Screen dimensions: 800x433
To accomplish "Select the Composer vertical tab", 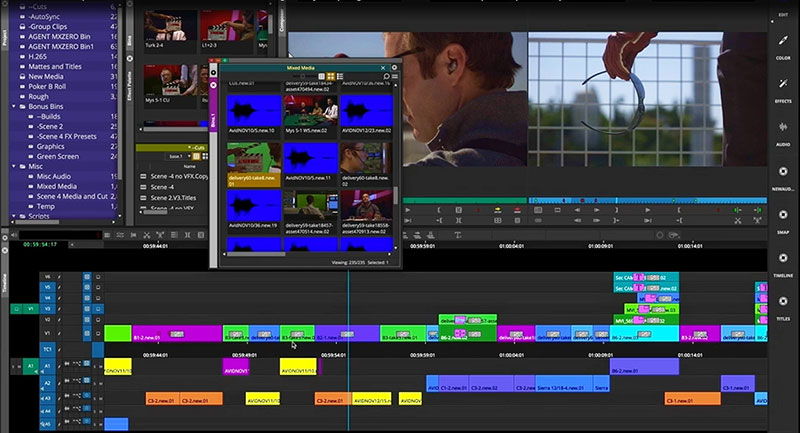I will tap(281, 19).
